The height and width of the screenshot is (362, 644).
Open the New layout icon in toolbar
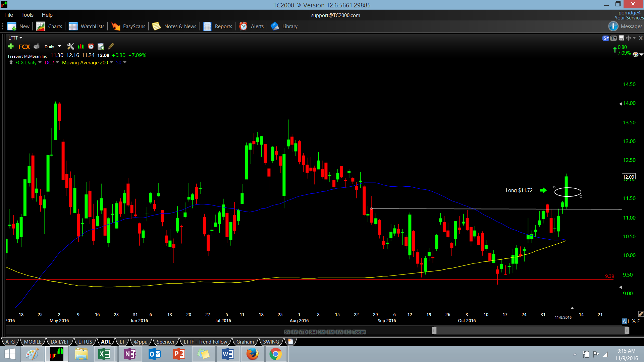pos(12,26)
